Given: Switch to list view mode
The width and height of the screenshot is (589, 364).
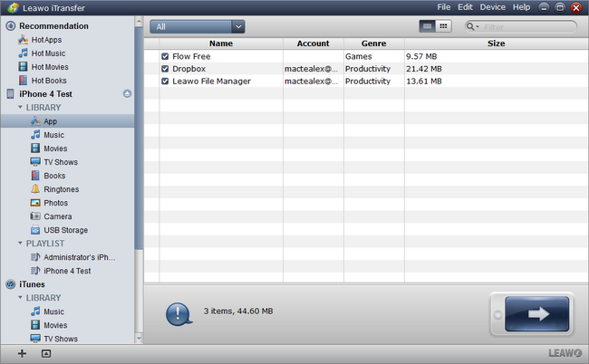Looking at the screenshot, I should (x=427, y=26).
